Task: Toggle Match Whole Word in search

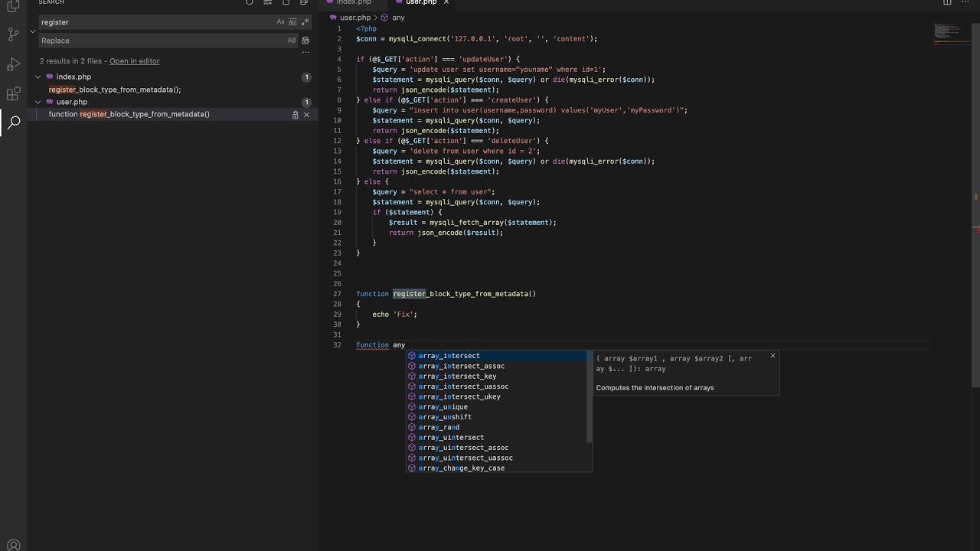Action: 292,22
